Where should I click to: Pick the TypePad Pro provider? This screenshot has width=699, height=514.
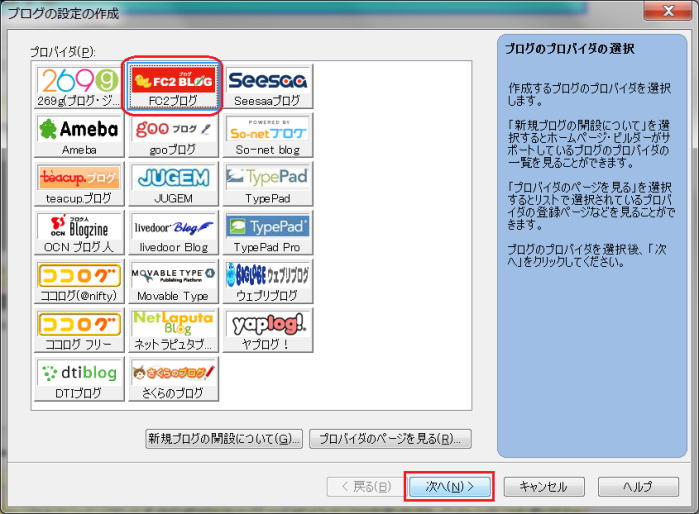pyautogui.click(x=268, y=233)
